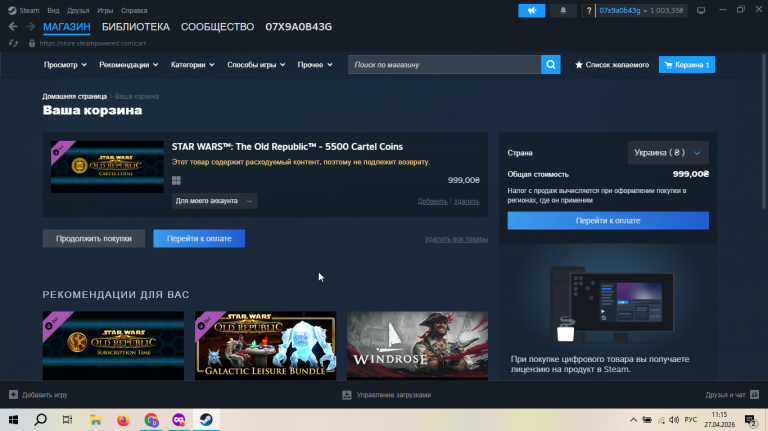Viewport: 768px width, 431px height.
Task: Switch to Big Picture mode icon
Action: 701,10
